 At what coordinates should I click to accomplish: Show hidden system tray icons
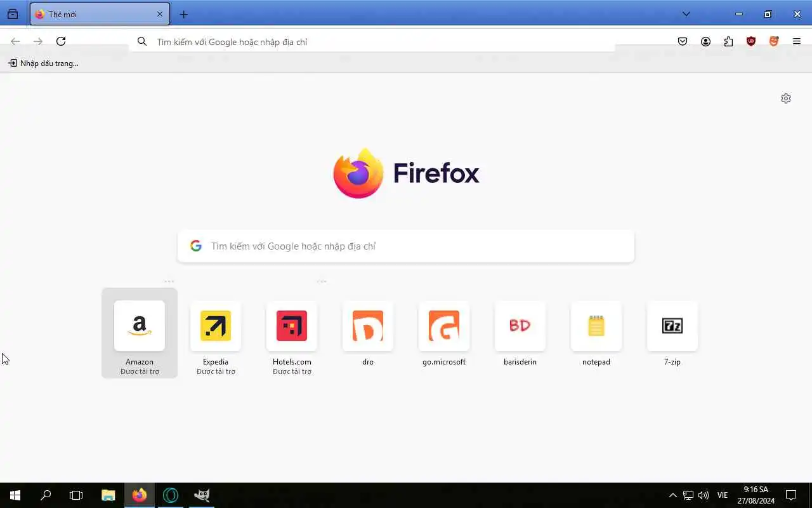tap(673, 495)
